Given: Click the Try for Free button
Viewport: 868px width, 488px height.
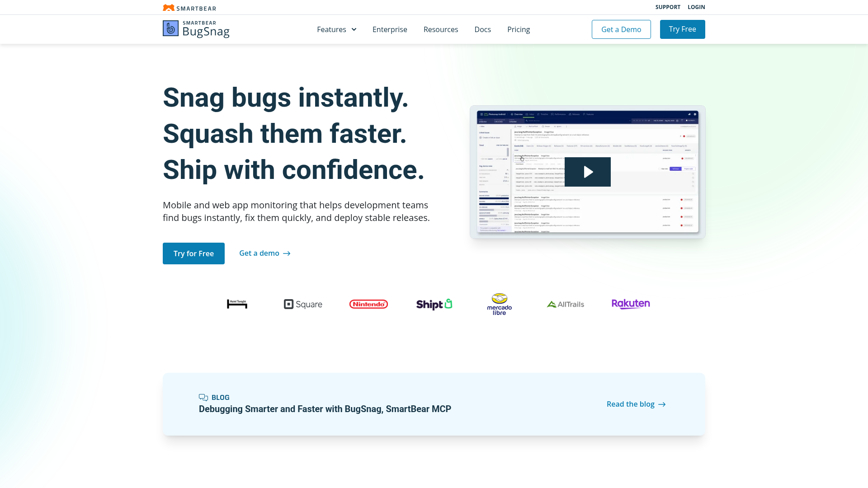Looking at the screenshot, I should click(x=193, y=253).
